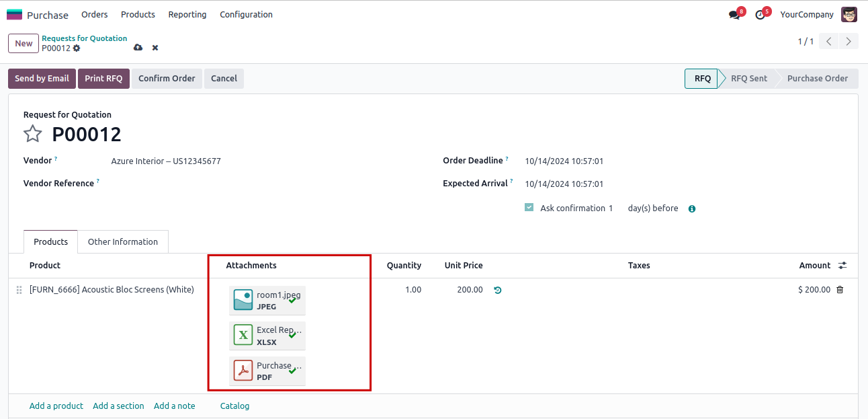Screen dimensions: 868x419
Task: Click the favorite star next to P00012
Action: [x=33, y=134]
